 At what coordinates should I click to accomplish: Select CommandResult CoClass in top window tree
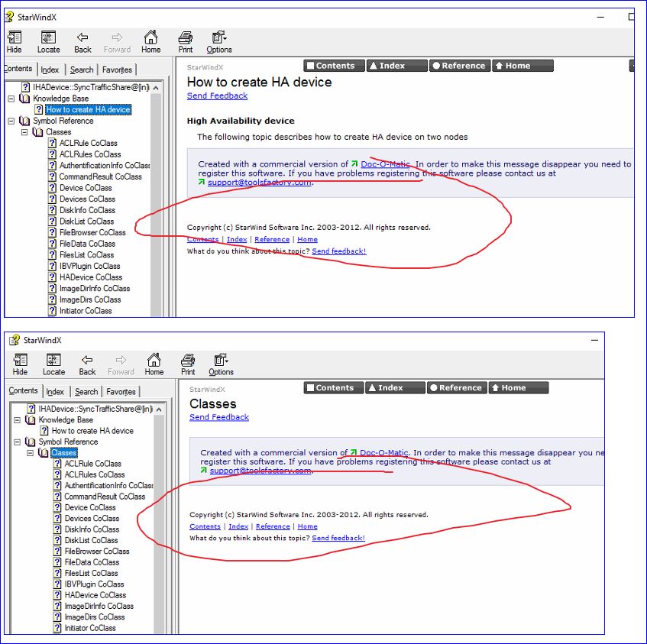tap(100, 176)
